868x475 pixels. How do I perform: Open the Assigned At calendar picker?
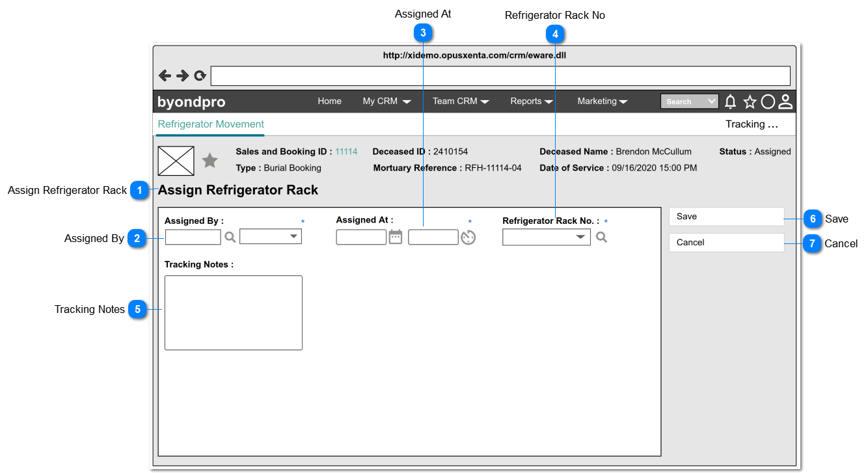point(396,237)
